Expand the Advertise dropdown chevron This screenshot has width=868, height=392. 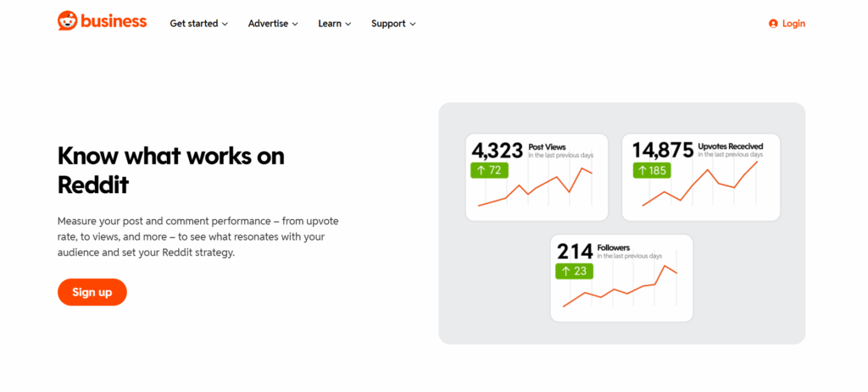tap(295, 25)
